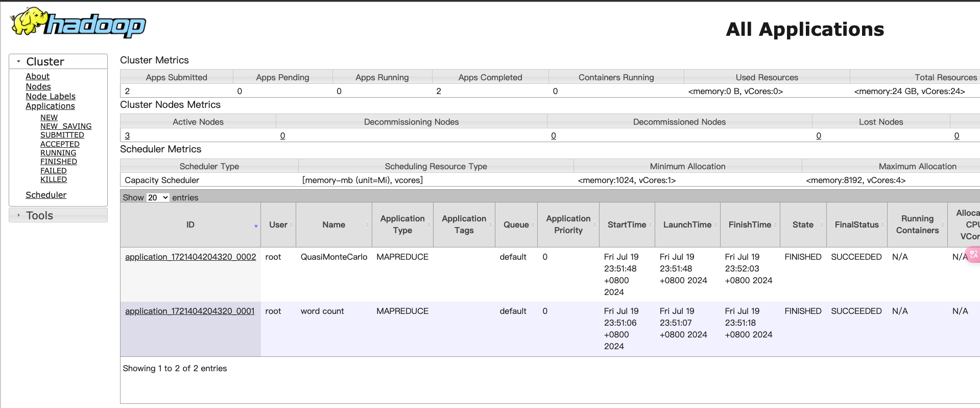The height and width of the screenshot is (408, 980).
Task: Filter applications by NEW state
Action: [49, 118]
